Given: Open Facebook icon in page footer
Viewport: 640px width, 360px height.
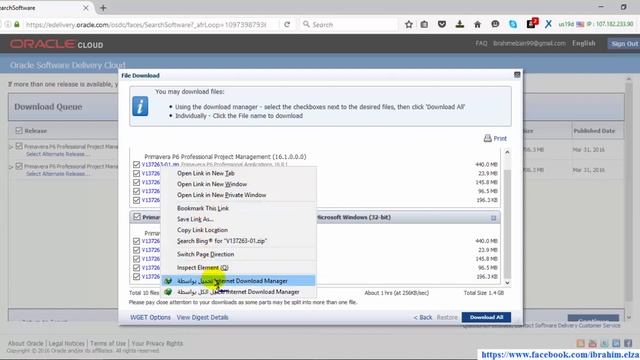Looking at the screenshot, I should click(628, 343).
